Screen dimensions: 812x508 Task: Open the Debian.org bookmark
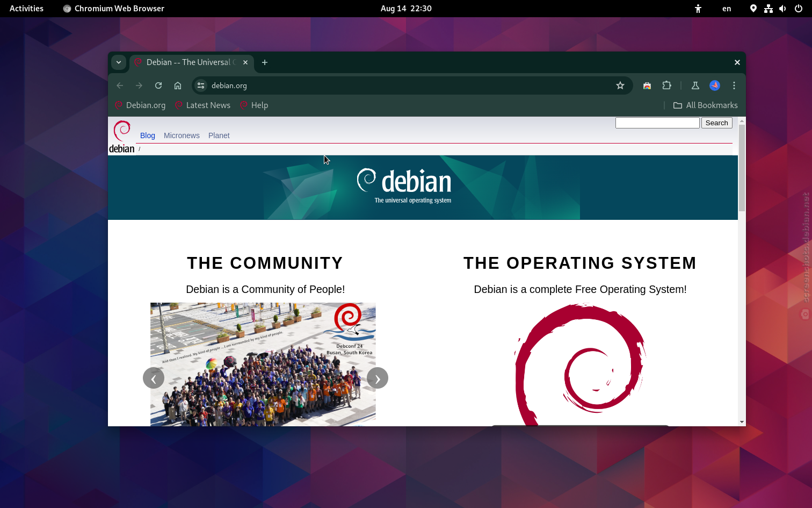click(140, 105)
